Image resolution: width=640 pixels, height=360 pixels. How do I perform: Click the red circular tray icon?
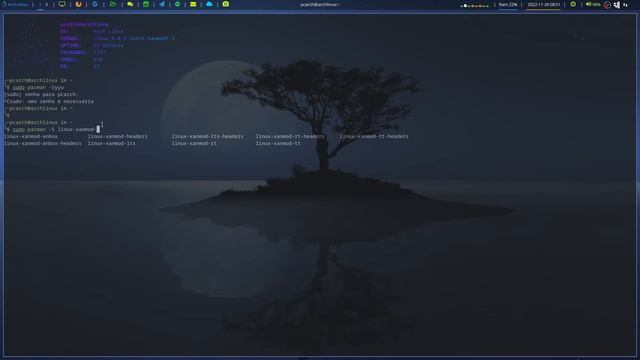607,5
